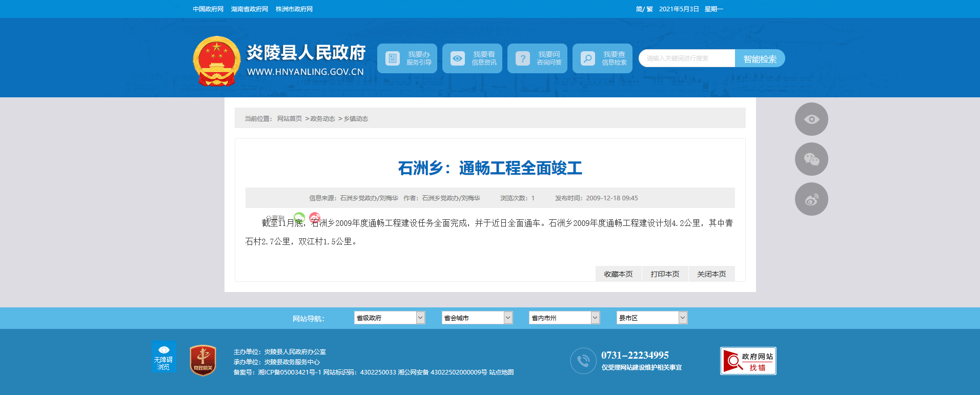This screenshot has height=395, width=980.
Task: Toggle the gray eye circle on right sidebar
Action: click(x=811, y=119)
